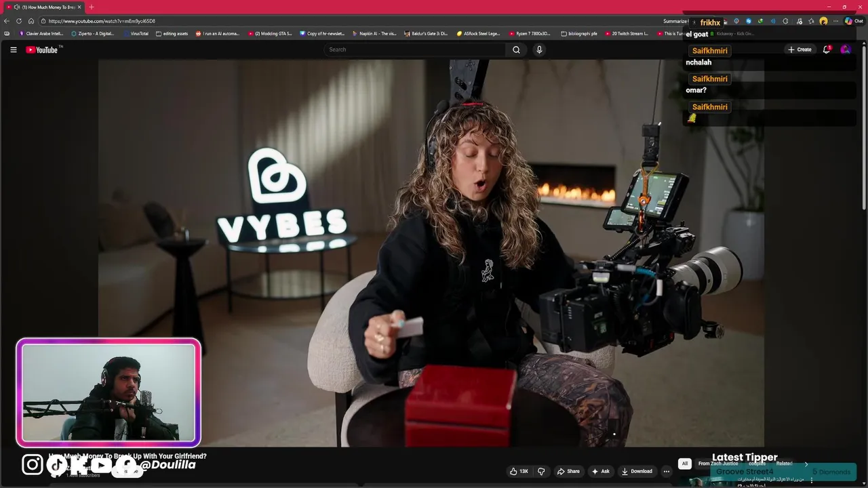
Task: Open Napkin AI bookmark
Action: [374, 33]
